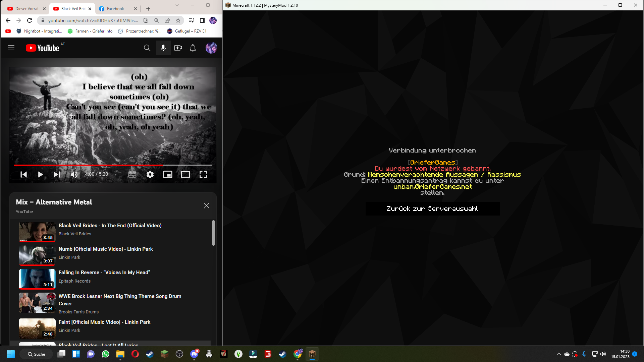
Task: Click the YouTube create video icon
Action: (x=178, y=48)
